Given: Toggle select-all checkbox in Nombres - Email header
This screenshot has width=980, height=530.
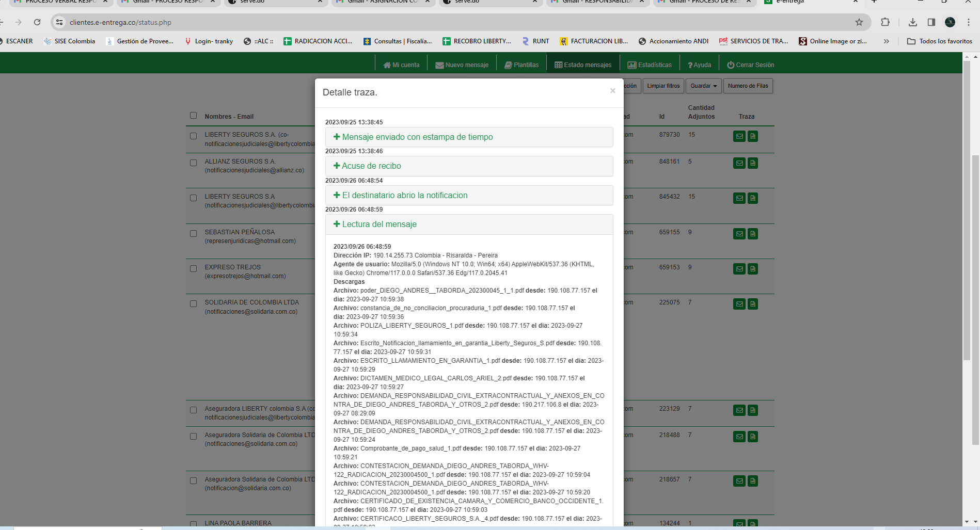Looking at the screenshot, I should 193,116.
